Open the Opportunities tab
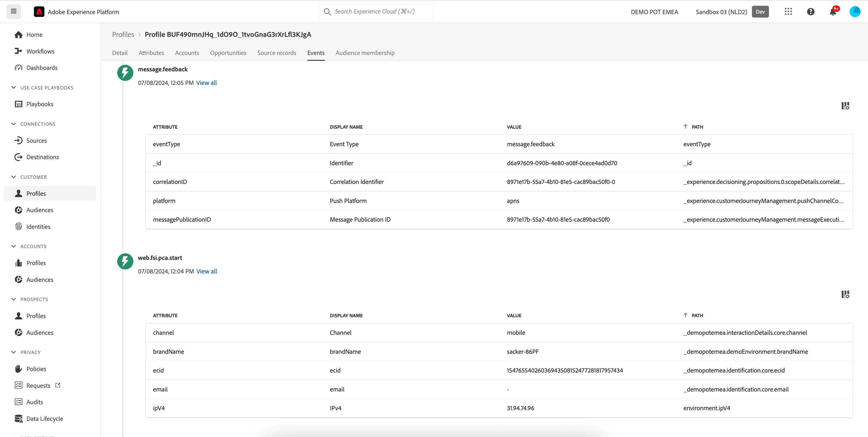The height and width of the screenshot is (437, 868). coord(228,53)
